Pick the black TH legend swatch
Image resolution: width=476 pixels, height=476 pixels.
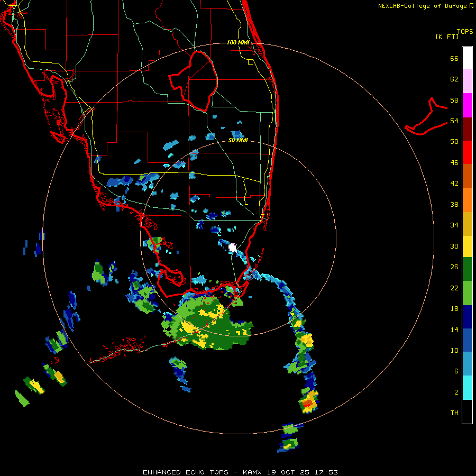(467, 411)
